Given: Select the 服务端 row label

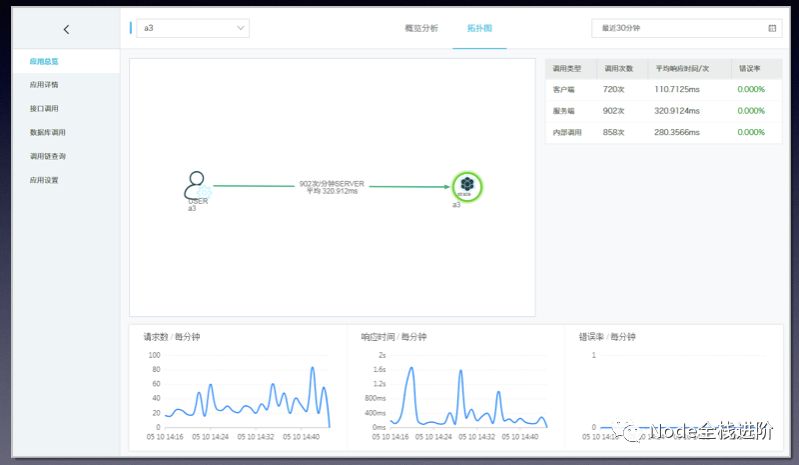Looking at the screenshot, I should [x=564, y=111].
